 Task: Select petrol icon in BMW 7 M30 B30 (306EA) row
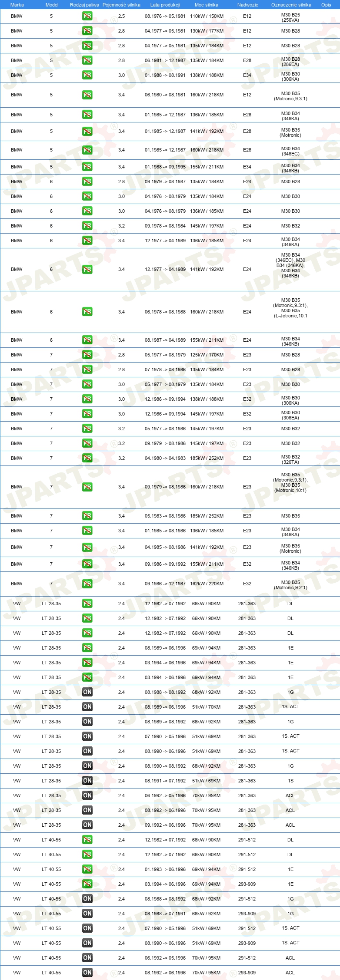tap(87, 414)
